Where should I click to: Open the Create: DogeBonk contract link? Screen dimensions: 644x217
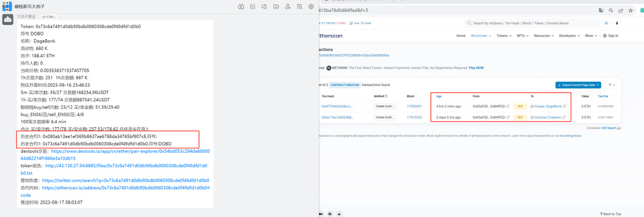coord(548,107)
